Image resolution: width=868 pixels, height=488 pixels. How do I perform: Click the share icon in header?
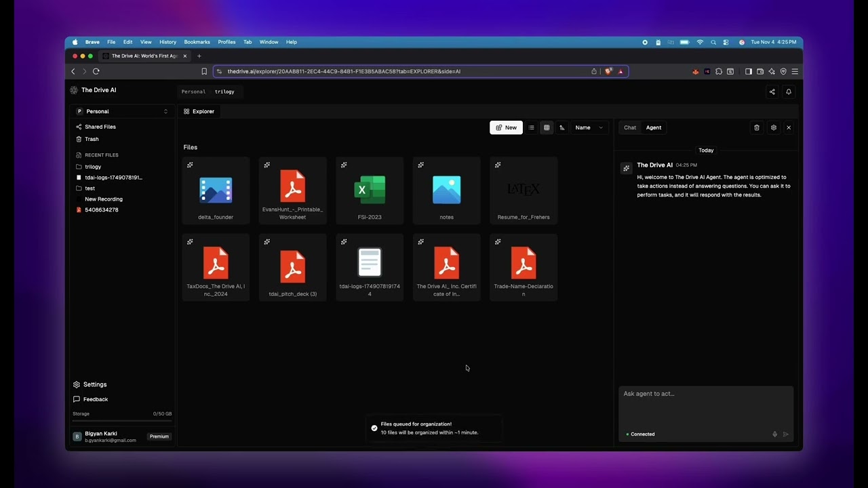pos(772,91)
